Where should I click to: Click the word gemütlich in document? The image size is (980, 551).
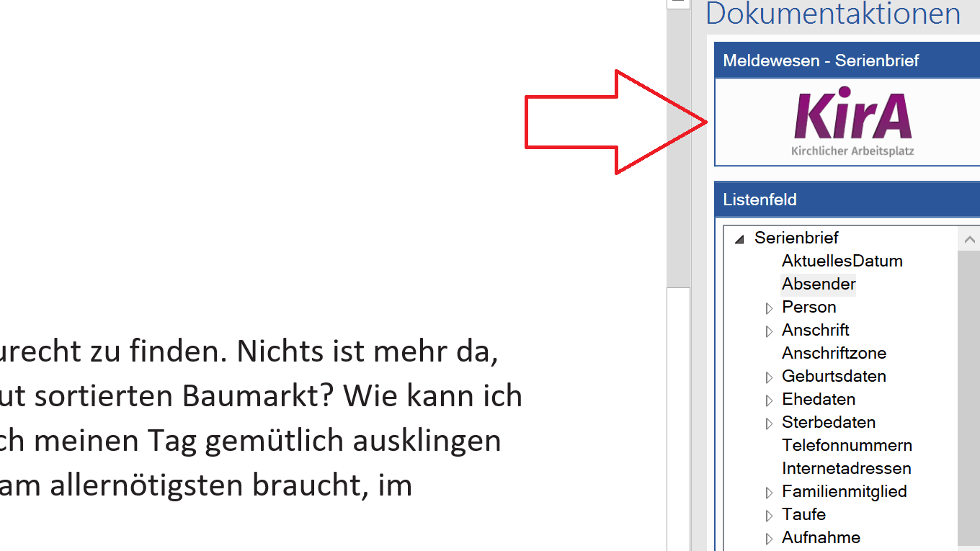point(274,442)
